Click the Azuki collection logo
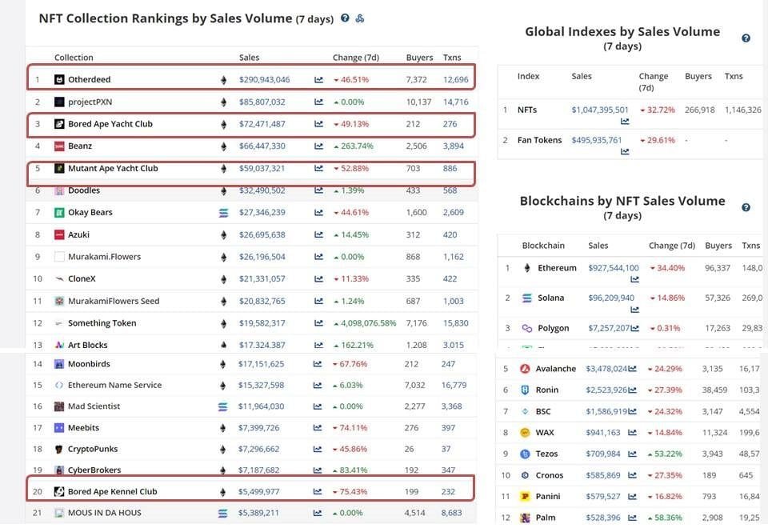The image size is (768, 532). (x=59, y=235)
